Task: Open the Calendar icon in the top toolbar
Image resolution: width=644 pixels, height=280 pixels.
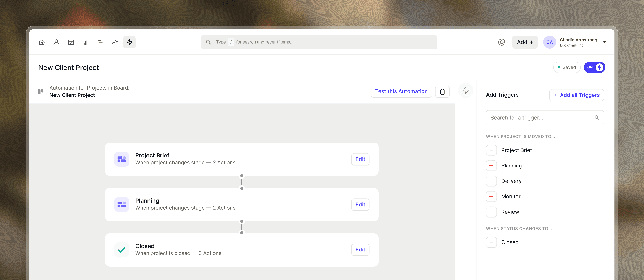Action: [71, 42]
